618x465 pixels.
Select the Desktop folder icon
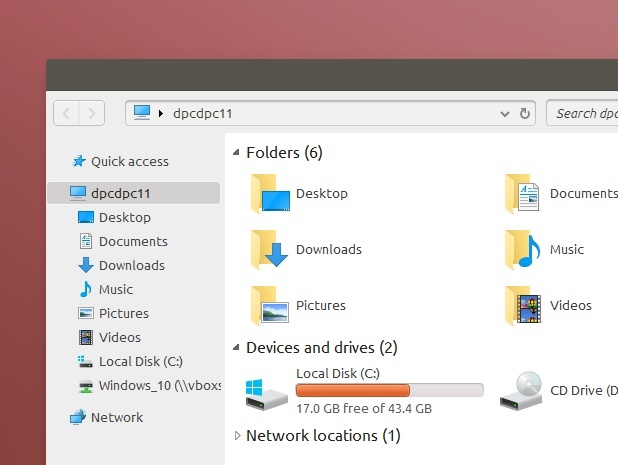tap(270, 193)
